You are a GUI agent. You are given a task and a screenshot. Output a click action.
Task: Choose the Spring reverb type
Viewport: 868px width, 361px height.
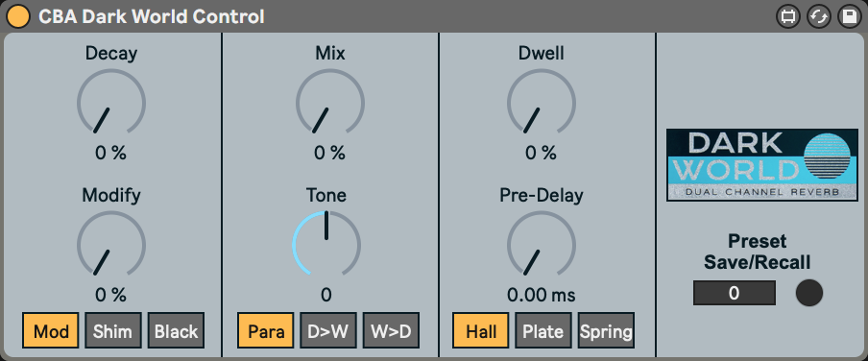(x=606, y=331)
